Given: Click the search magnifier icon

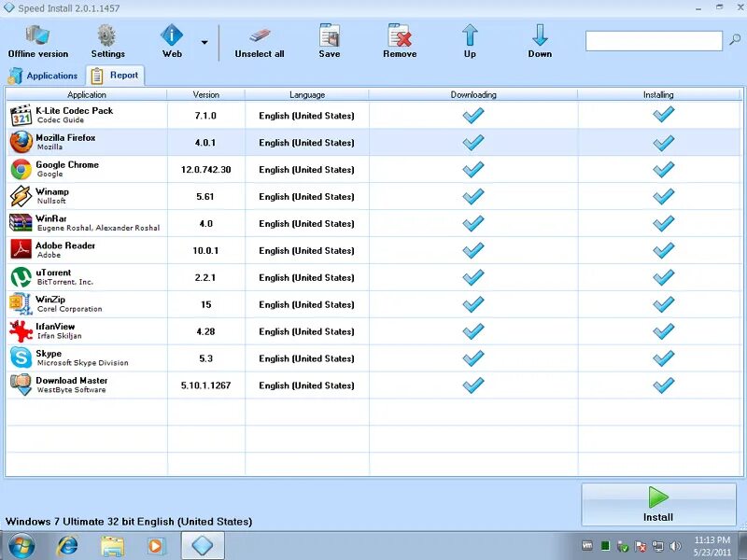Looking at the screenshot, I should [x=735, y=40].
